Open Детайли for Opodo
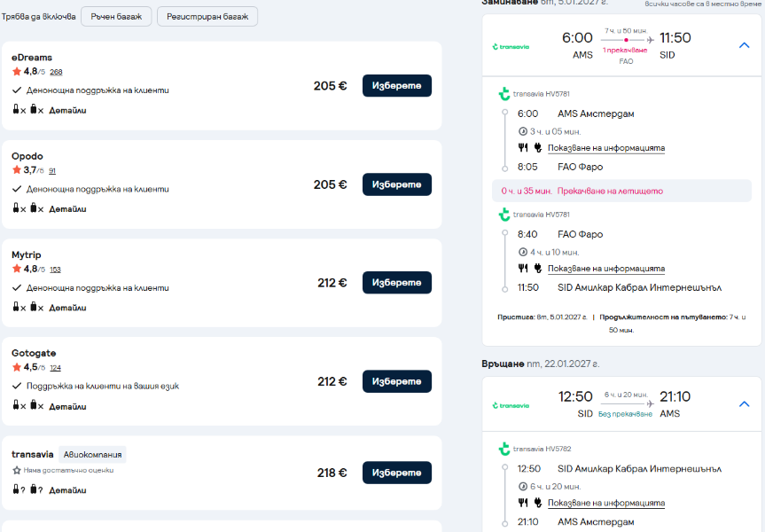This screenshot has width=765, height=532. click(67, 209)
